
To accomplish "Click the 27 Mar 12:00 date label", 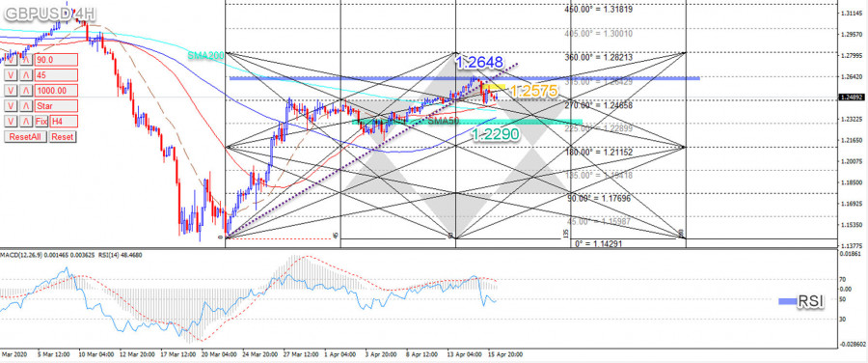I will (300, 353).
